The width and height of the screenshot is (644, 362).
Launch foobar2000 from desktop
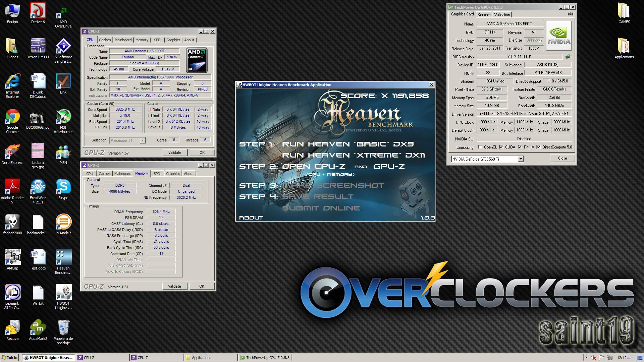point(12,225)
